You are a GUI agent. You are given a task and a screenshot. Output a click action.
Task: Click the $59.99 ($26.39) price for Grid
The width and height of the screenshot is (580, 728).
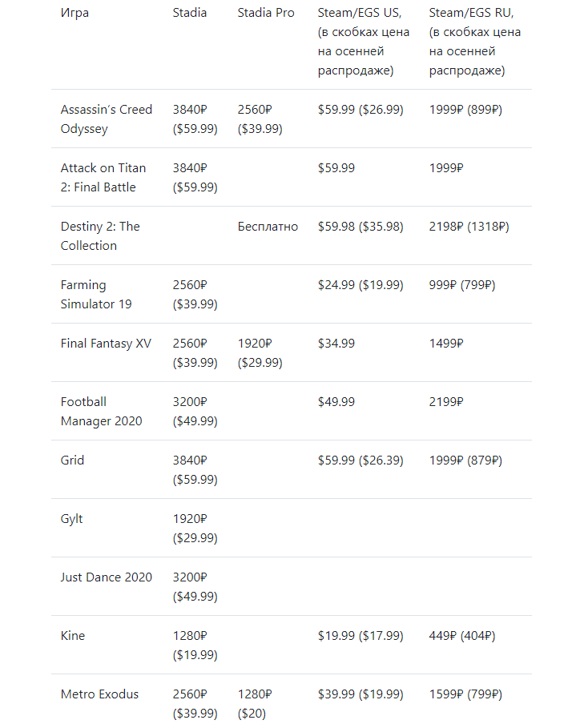pos(360,461)
